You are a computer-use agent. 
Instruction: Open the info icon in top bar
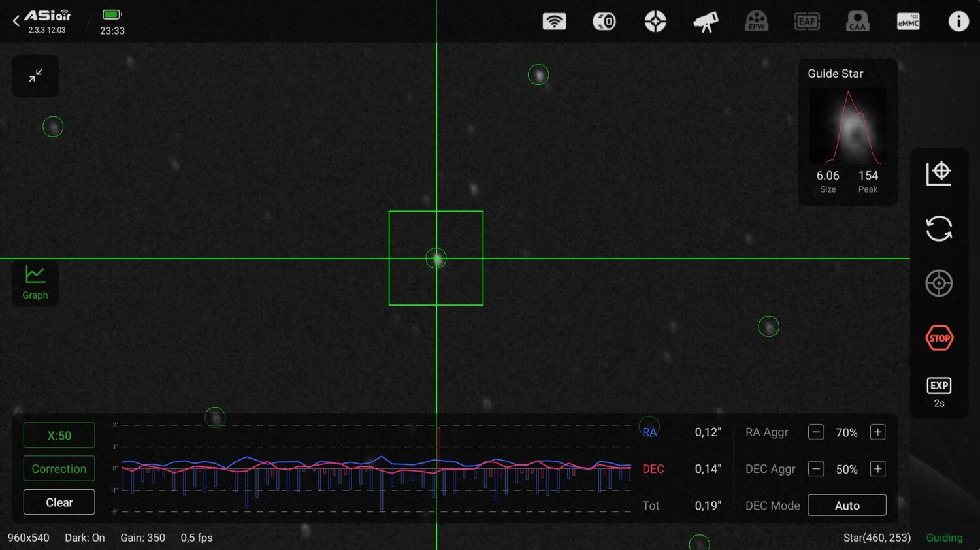958,22
